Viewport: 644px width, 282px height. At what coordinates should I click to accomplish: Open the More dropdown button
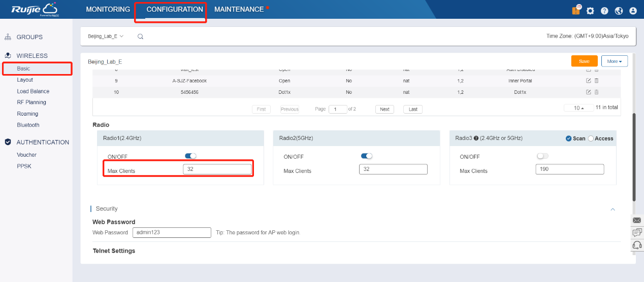tap(615, 61)
